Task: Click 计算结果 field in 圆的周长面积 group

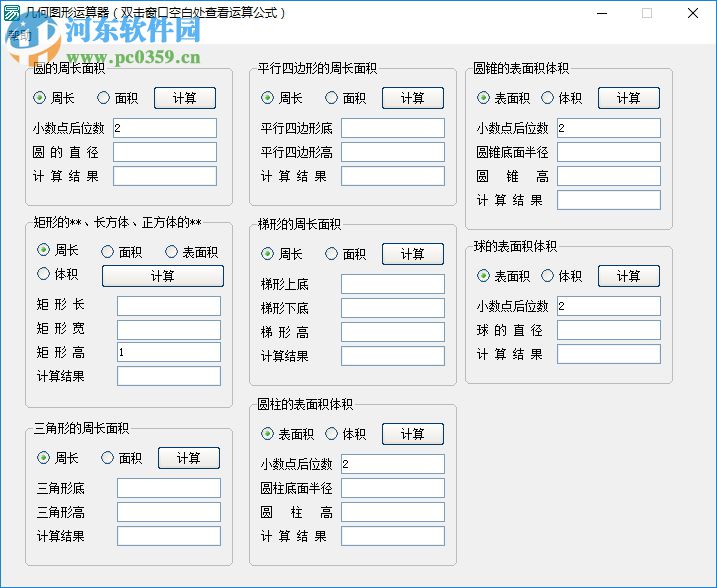Action: click(x=165, y=176)
